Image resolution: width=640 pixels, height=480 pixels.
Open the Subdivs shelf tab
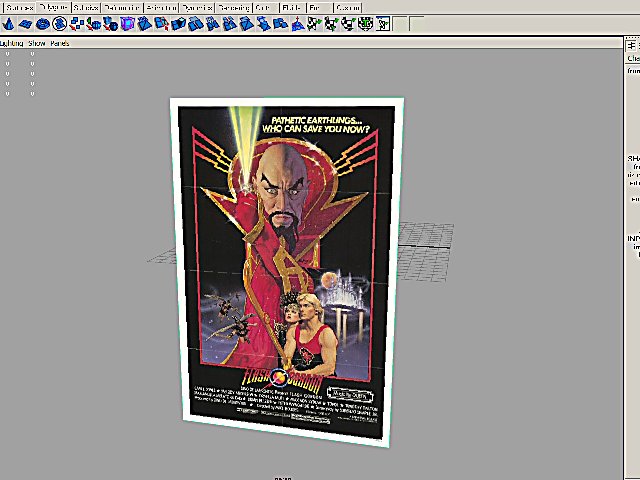(x=86, y=7)
